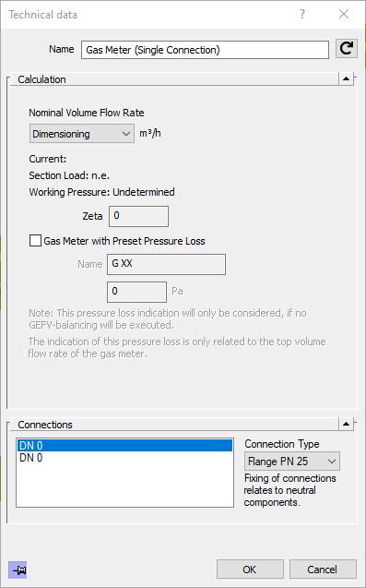The image size is (366, 588).
Task: Enable Gas Meter with Preset Pressure Loss
Action: pyautogui.click(x=35, y=241)
